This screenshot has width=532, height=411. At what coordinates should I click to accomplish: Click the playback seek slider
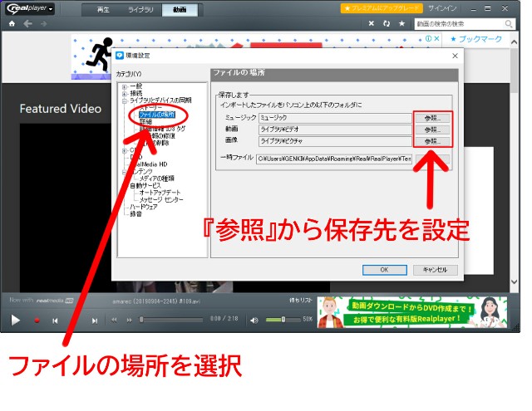click(171, 319)
